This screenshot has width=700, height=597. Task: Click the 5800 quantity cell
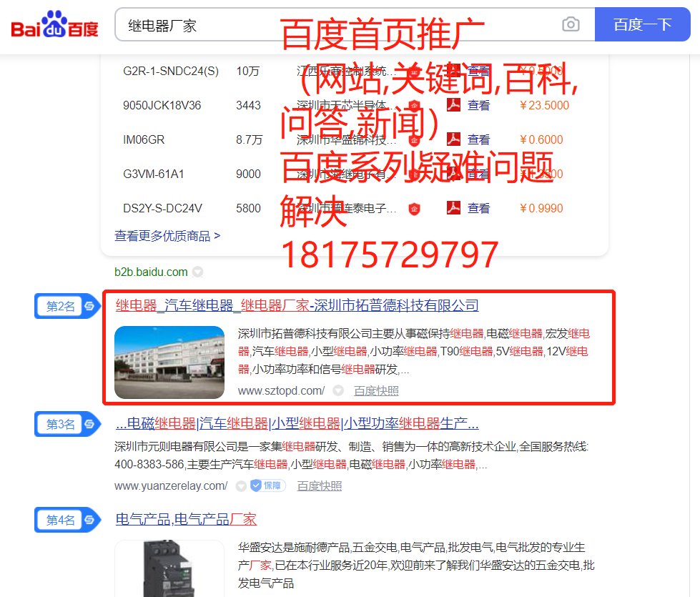248,209
